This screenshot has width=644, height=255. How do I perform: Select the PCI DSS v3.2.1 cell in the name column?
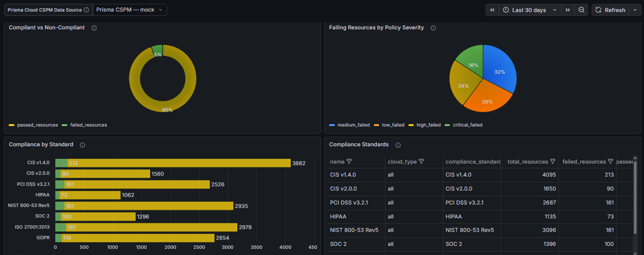[356, 203]
